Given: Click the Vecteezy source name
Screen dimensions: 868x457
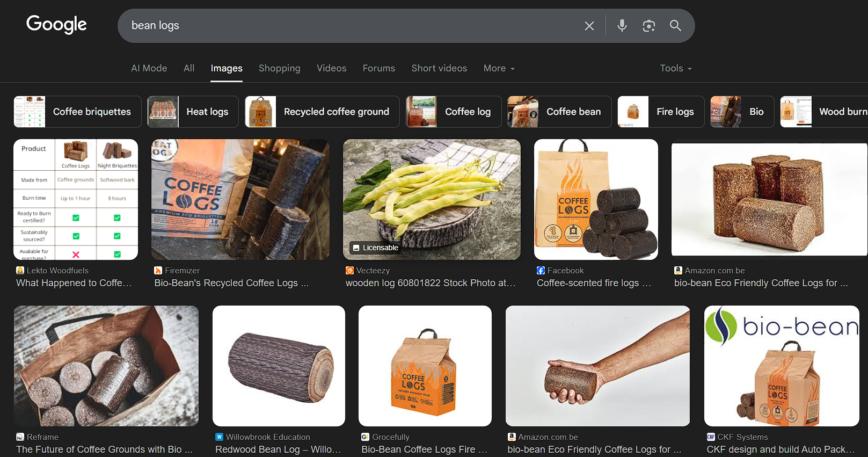Looking at the screenshot, I should coord(373,271).
